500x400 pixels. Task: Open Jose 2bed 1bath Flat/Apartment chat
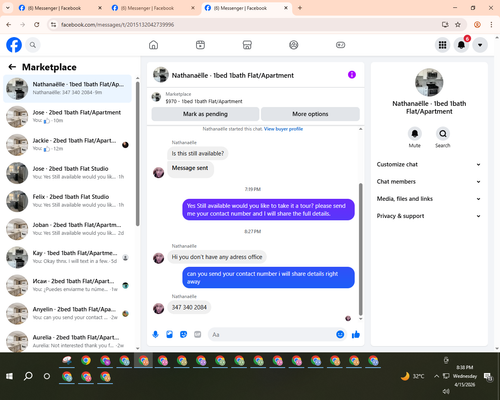[x=67, y=117]
